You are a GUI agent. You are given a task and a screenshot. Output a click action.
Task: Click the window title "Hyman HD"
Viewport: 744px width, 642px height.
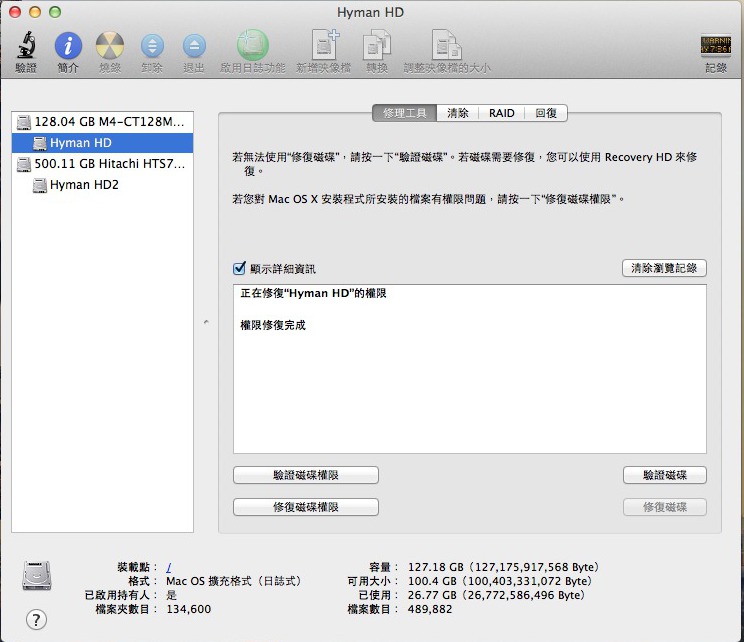371,12
